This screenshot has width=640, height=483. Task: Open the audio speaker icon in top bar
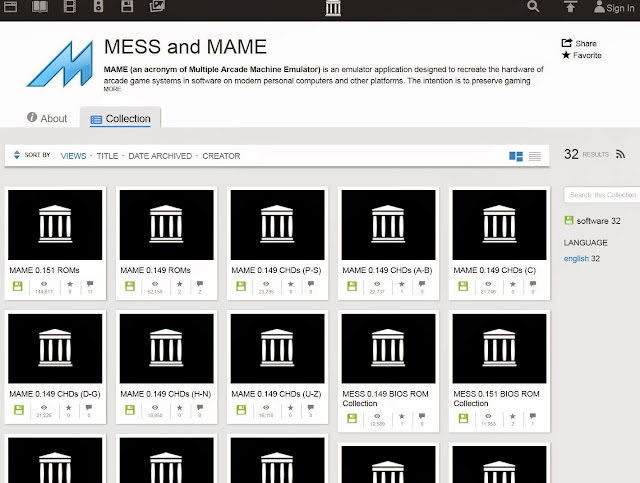click(98, 6)
